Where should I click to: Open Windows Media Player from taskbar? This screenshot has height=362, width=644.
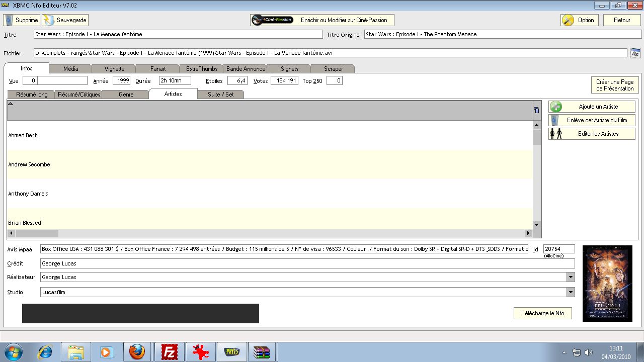click(x=107, y=352)
